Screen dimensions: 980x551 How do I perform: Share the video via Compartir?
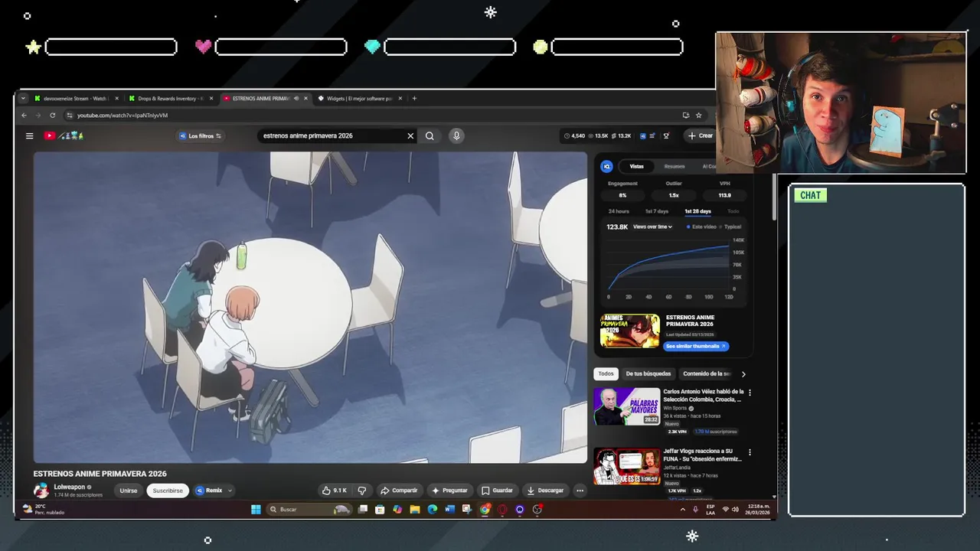click(x=399, y=491)
